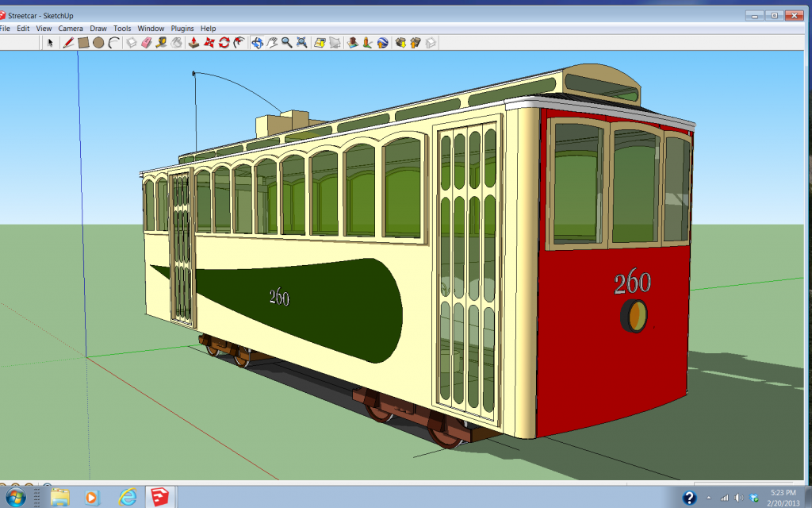
Task: Click the Zoom Extents icon
Action: pyautogui.click(x=301, y=43)
